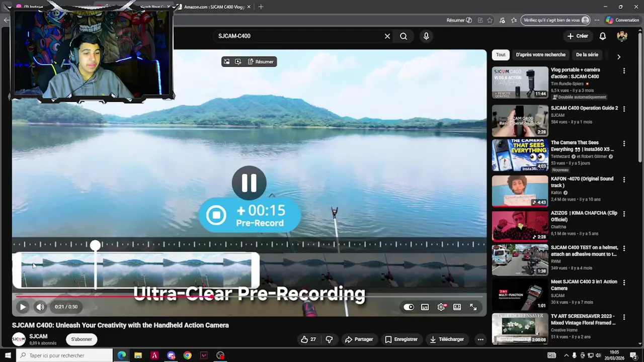Image resolution: width=644 pixels, height=362 pixels.
Task: Start voice search with the microphone icon
Action: (426, 36)
